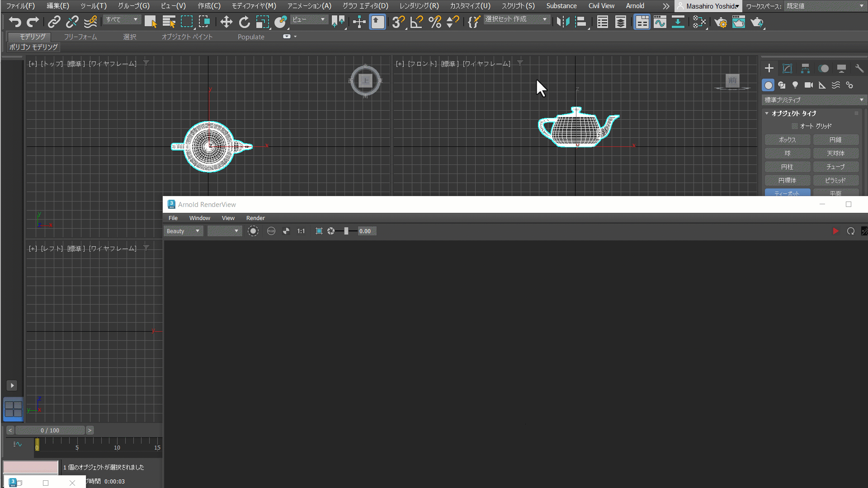The image size is (868, 488).
Task: Toggle crop region icon in Arnold RenderView
Action: [x=319, y=231]
